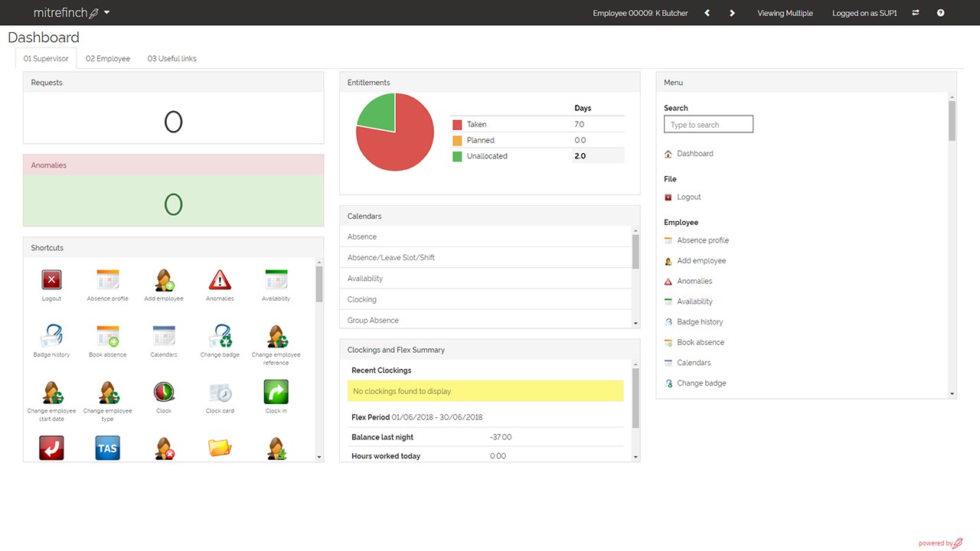This screenshot has height=551, width=980.
Task: Open Badge history link in the Menu list
Action: (699, 322)
